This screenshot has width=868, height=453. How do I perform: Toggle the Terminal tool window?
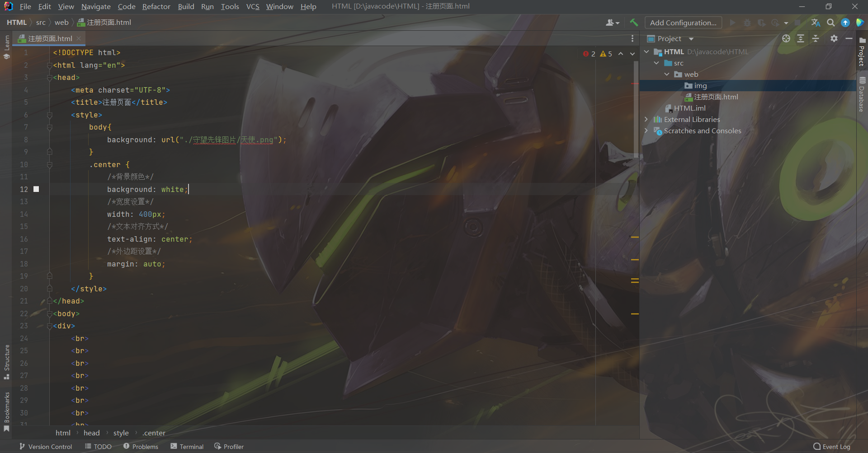187,447
